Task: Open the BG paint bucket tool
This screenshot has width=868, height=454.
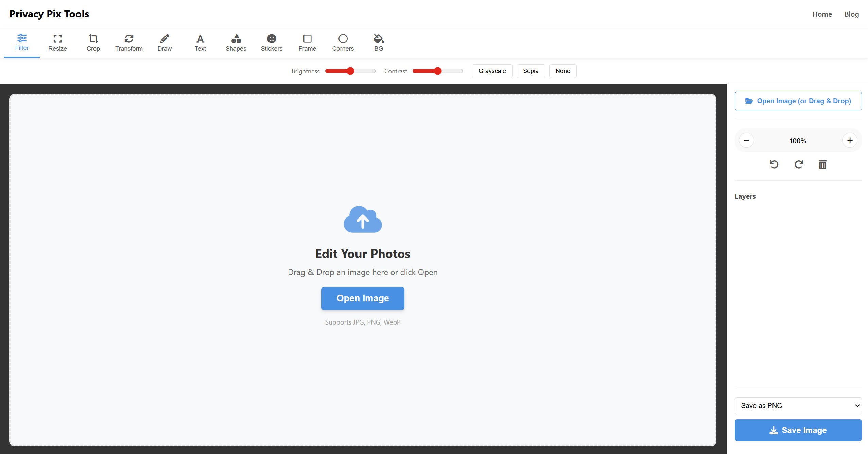Action: tap(379, 43)
